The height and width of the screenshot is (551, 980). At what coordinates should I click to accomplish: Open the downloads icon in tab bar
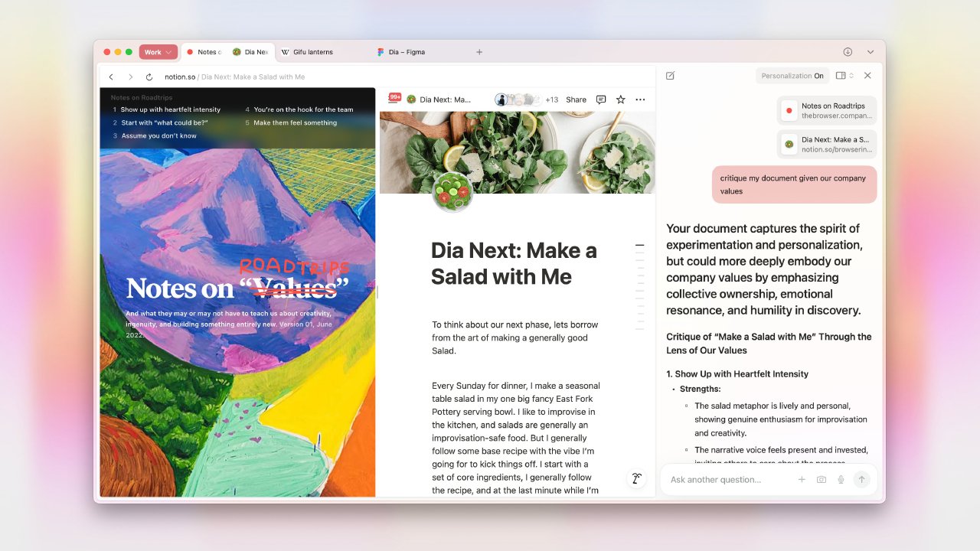(x=848, y=52)
